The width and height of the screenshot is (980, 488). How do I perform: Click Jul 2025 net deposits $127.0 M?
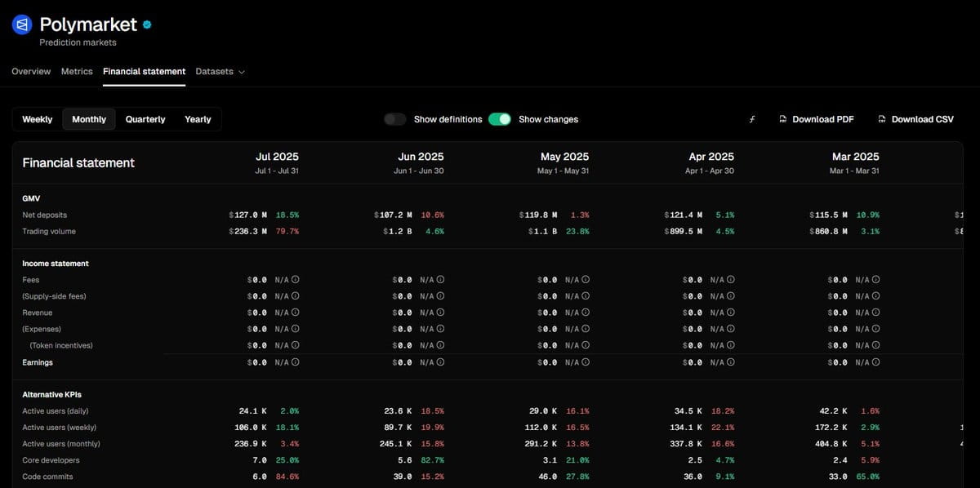pos(247,215)
